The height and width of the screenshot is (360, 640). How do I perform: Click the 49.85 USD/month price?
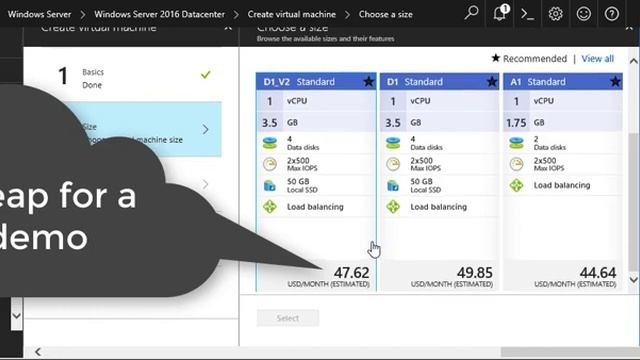pos(474,273)
